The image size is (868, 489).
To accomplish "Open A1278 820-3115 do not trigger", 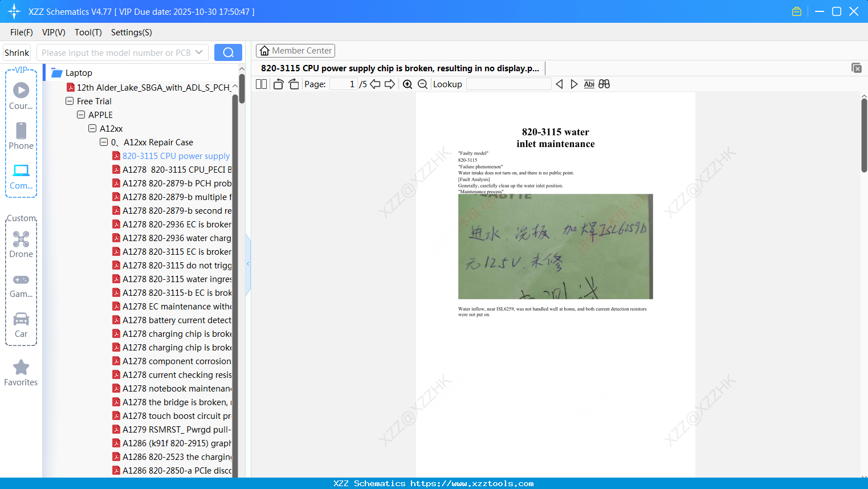I will tap(172, 265).
